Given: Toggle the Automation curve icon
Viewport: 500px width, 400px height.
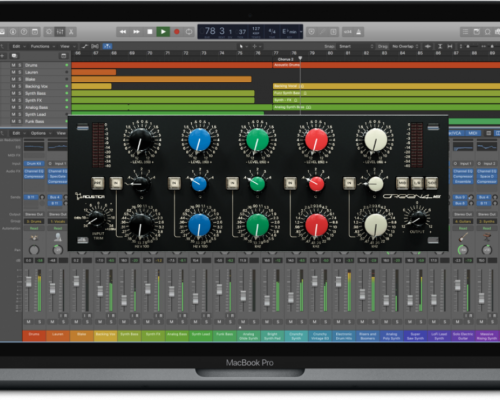Looking at the screenshot, I should pyautogui.click(x=85, y=46).
